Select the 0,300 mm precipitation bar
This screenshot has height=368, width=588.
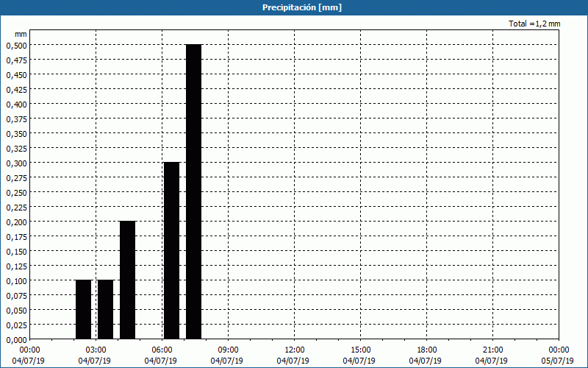[171, 251]
